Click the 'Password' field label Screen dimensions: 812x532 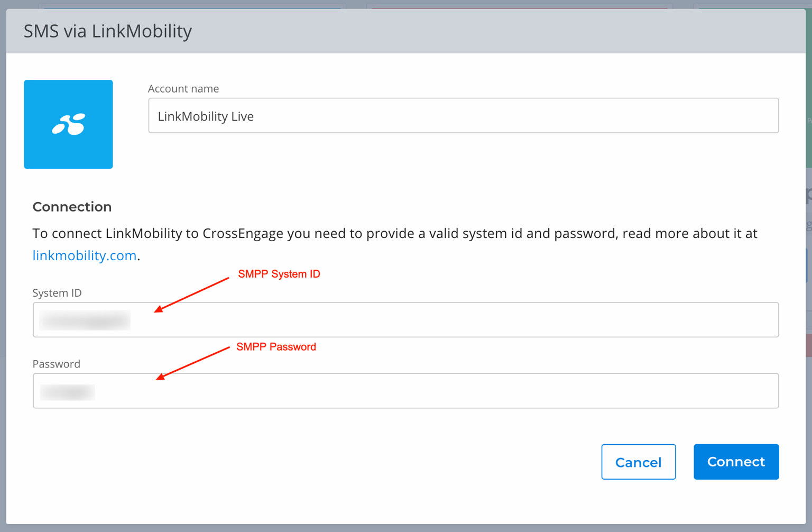(57, 364)
